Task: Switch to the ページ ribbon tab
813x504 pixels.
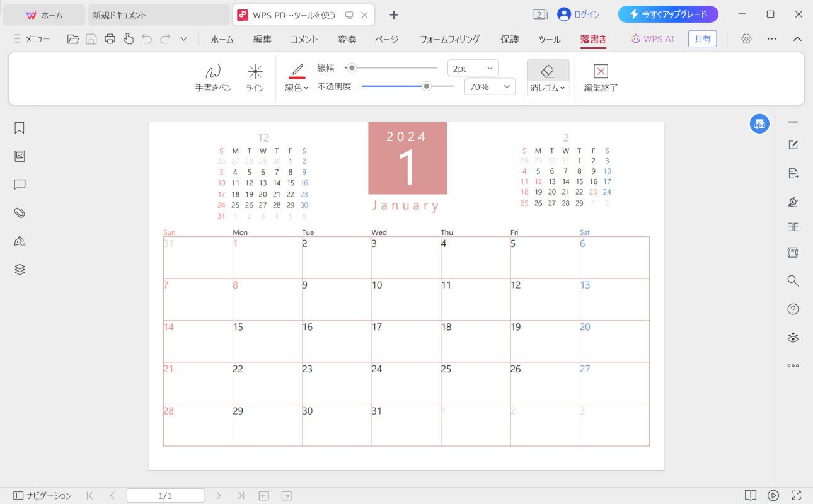Action: click(386, 39)
